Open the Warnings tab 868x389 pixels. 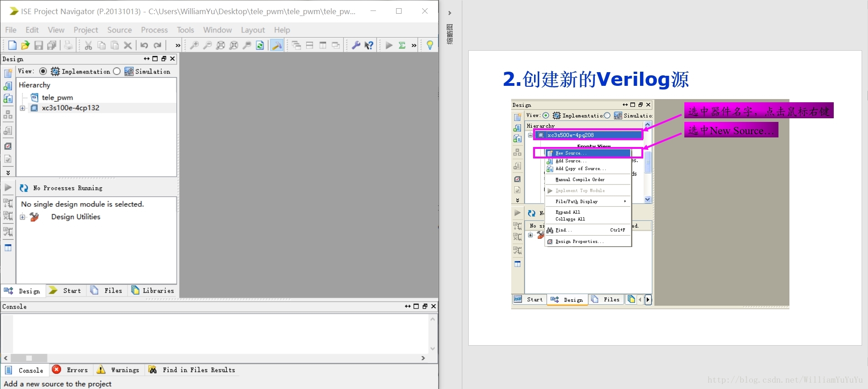[x=118, y=370]
